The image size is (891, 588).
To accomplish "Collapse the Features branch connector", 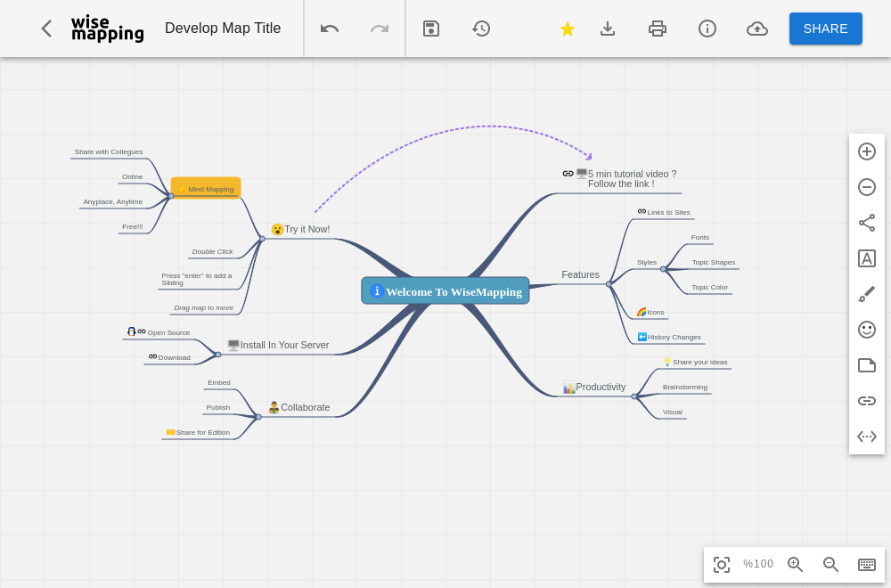I will tap(609, 284).
